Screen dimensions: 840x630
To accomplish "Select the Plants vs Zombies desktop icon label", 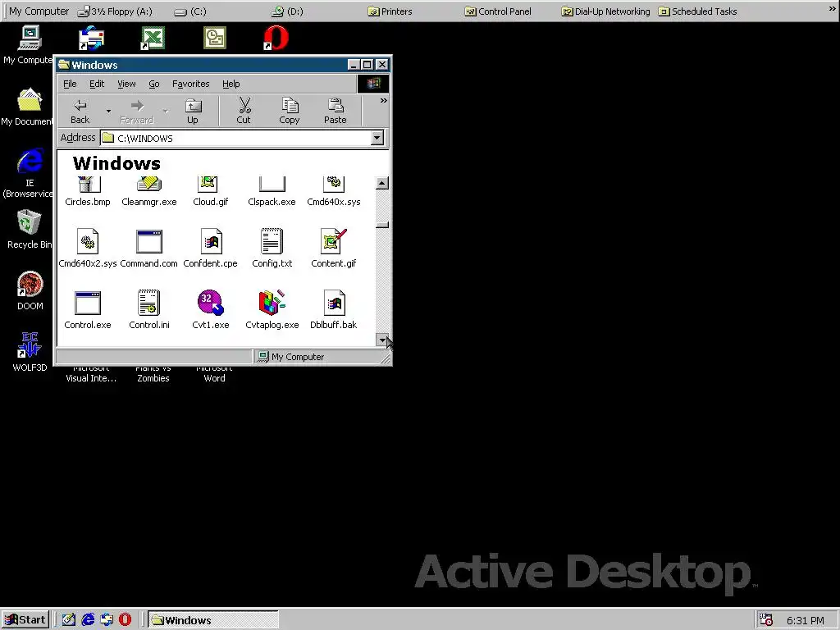I will (x=153, y=373).
